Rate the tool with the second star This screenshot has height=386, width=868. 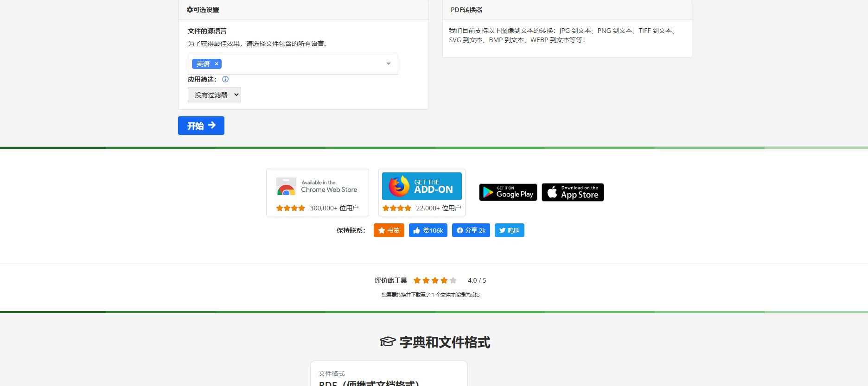coord(426,280)
